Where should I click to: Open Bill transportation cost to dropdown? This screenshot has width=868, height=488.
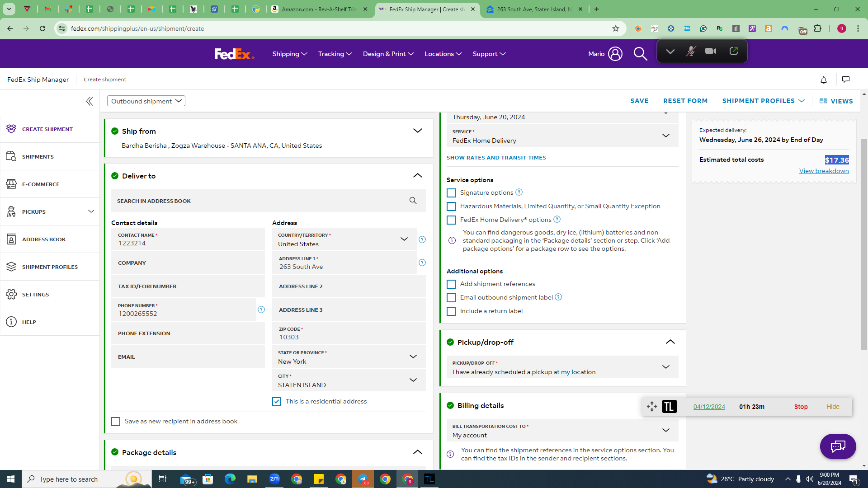tap(562, 431)
